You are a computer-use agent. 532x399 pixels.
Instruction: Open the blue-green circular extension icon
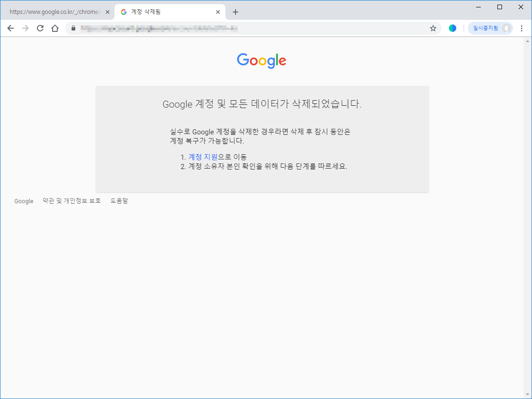coord(452,28)
